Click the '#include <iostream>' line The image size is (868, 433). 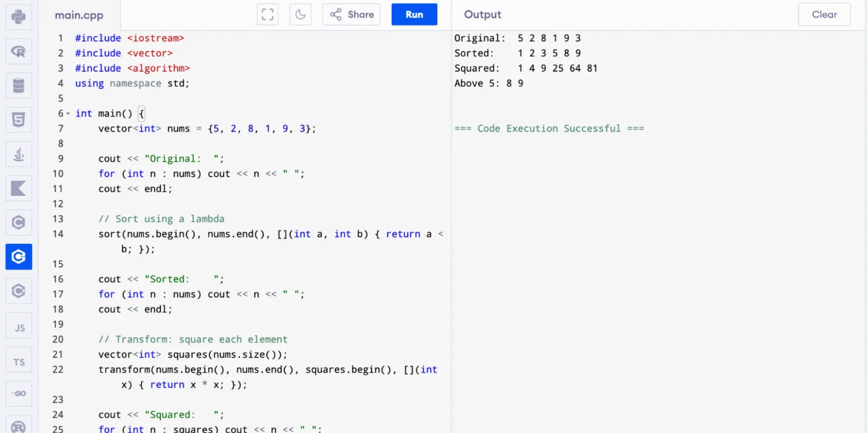click(130, 38)
